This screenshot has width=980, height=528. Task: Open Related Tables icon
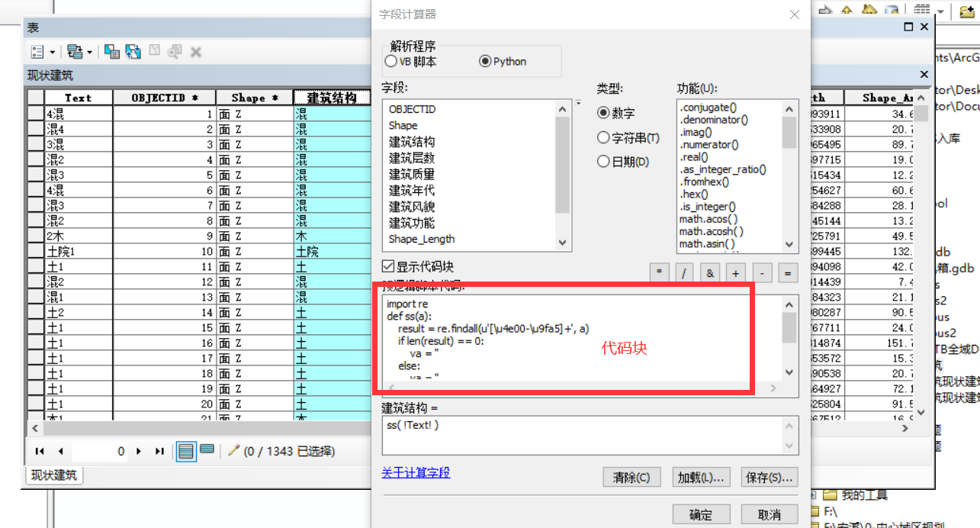75,52
